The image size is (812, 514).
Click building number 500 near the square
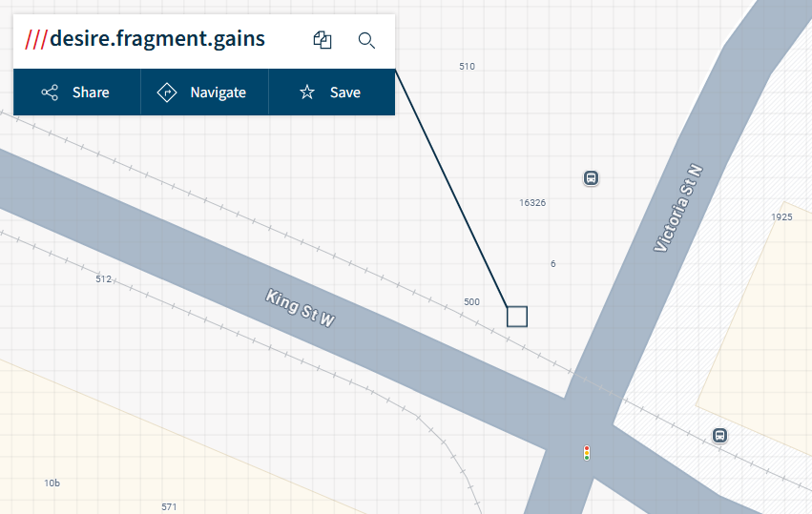pos(471,302)
